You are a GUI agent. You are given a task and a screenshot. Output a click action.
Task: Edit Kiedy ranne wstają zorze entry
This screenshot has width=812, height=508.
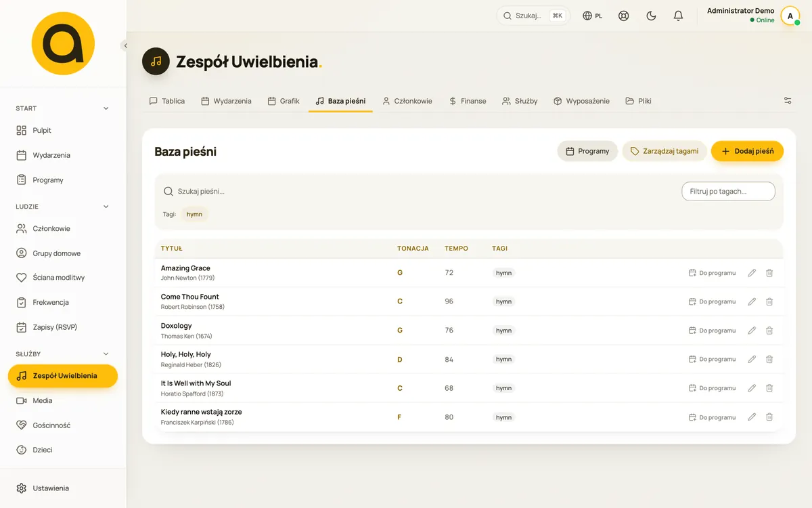[x=752, y=417]
